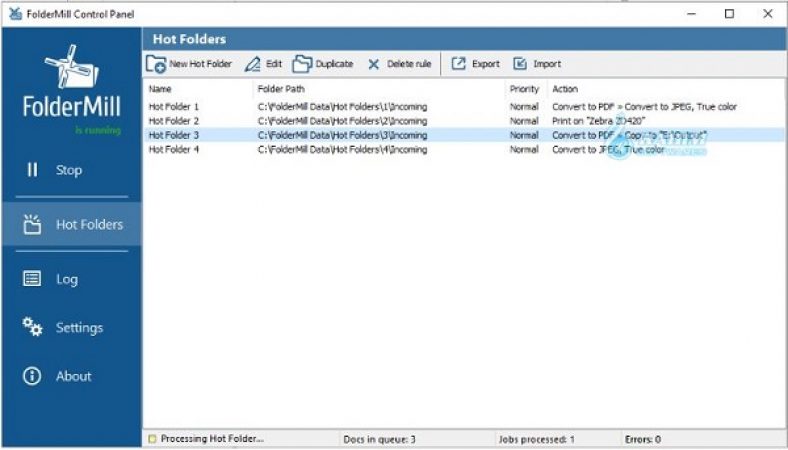Select the Hot Folder 3 row name
The height and width of the screenshot is (450, 788).
point(174,135)
